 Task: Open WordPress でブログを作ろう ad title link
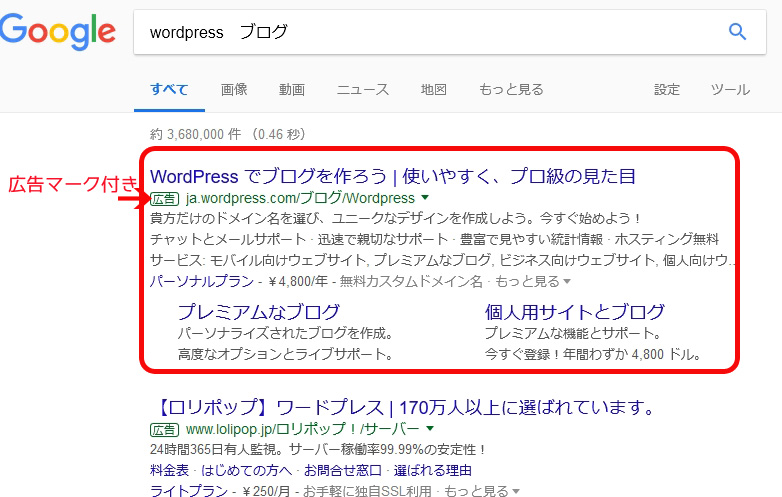392,176
